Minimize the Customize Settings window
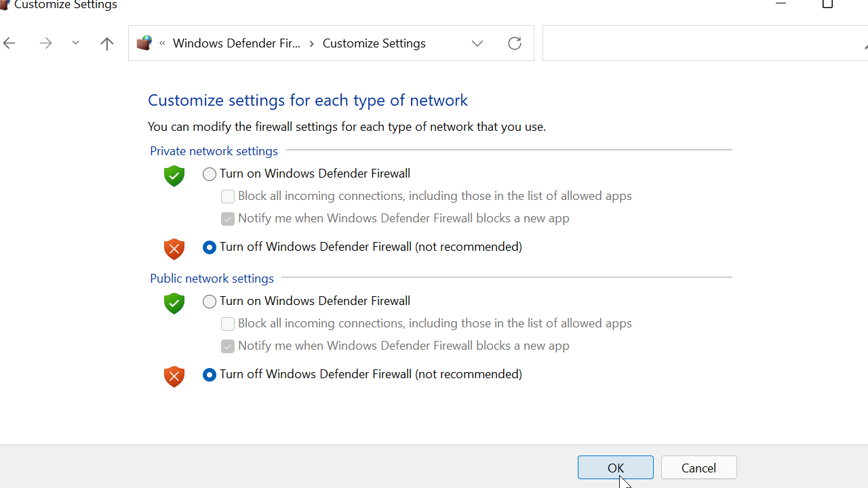868x488 pixels. point(781,4)
